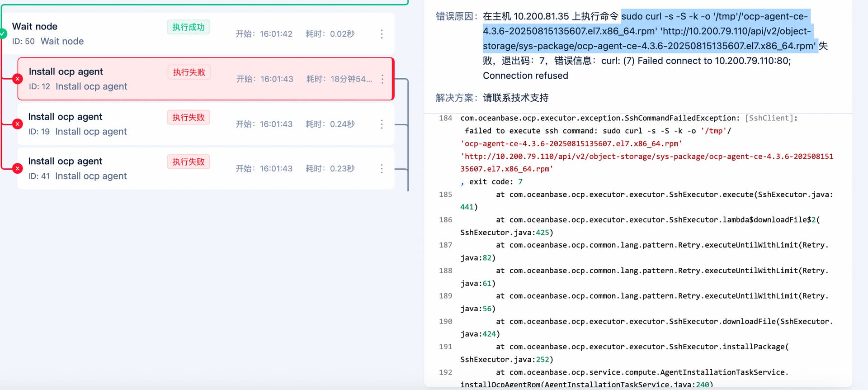Open the more-actions menu on task ID 12

382,79
